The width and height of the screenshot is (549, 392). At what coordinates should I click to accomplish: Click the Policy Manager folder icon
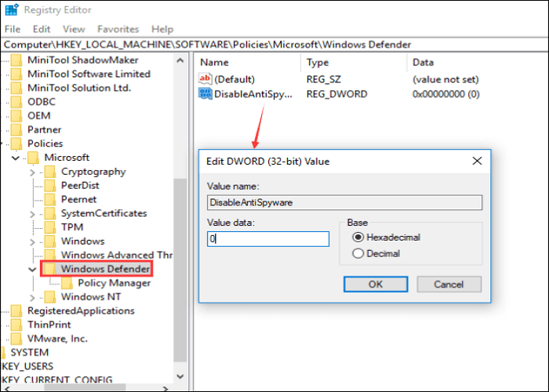point(67,283)
